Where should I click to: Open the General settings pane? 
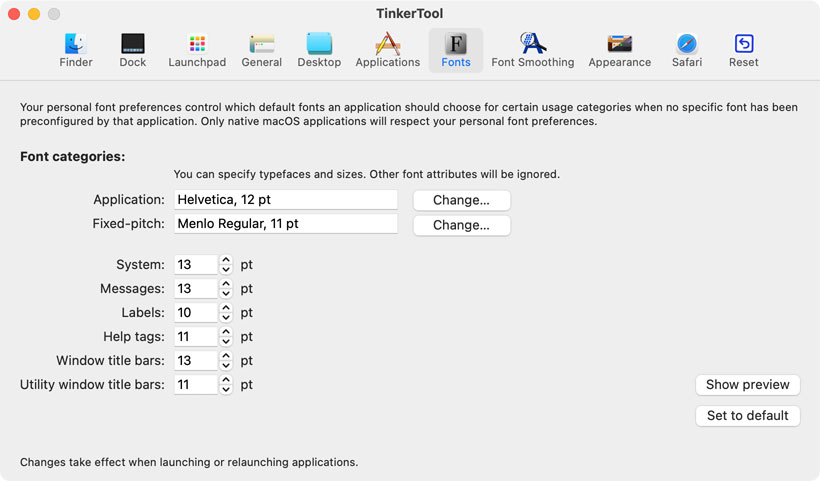[261, 51]
